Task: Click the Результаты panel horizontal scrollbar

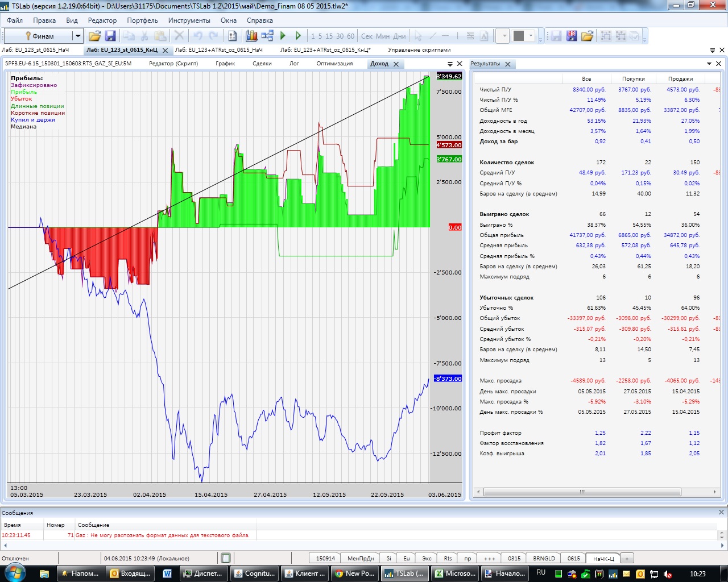Action: point(582,492)
